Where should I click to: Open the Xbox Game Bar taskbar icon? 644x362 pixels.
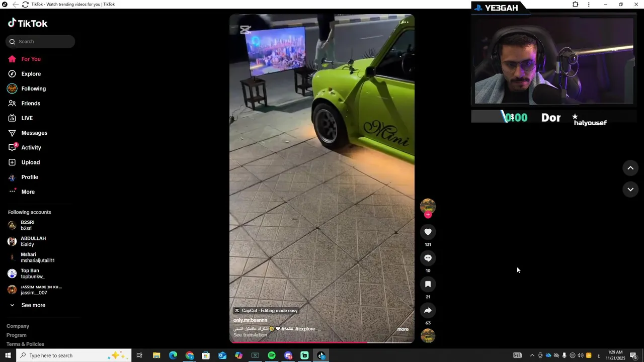click(x=255, y=355)
